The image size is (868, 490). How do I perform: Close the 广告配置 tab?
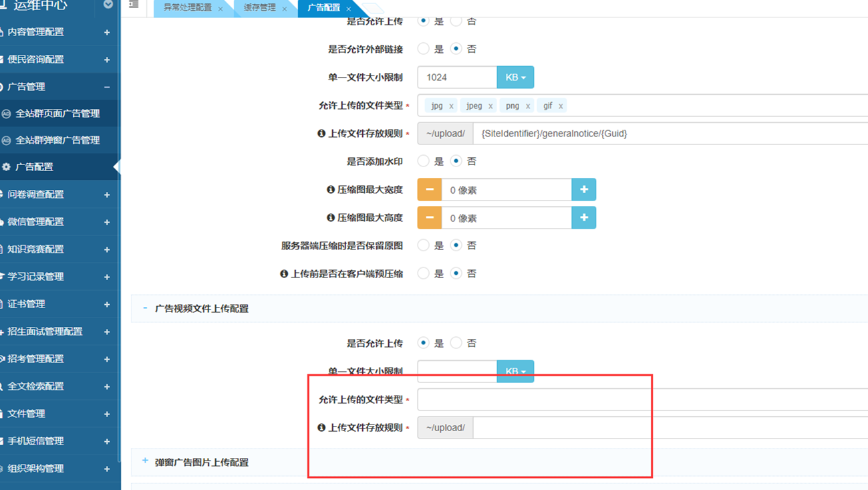click(x=349, y=9)
